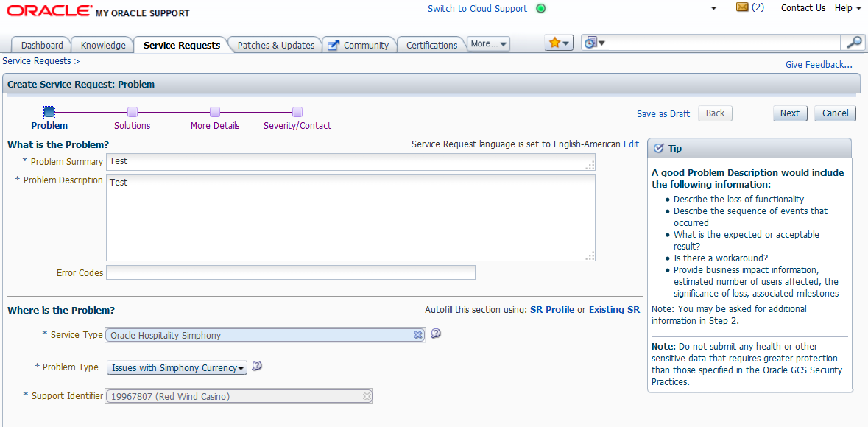This screenshot has width=868, height=427.
Task: Click the Solutions step label
Action: pyautogui.click(x=133, y=126)
